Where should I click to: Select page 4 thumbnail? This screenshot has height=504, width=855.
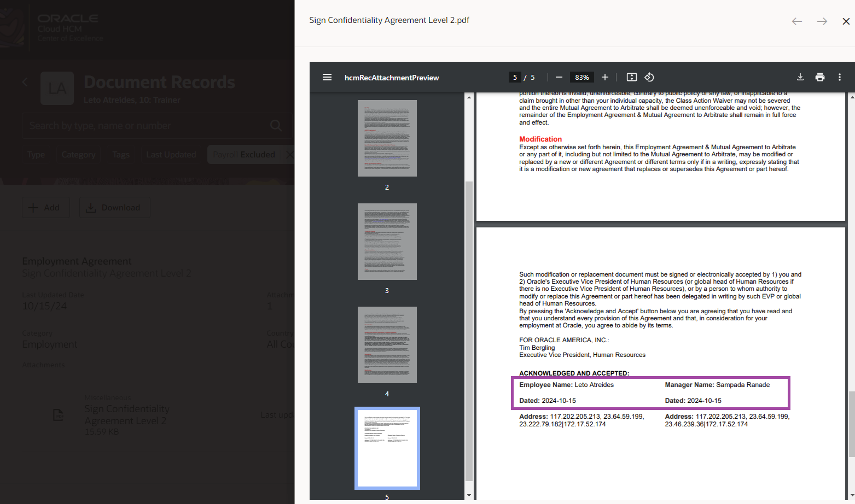coord(387,345)
